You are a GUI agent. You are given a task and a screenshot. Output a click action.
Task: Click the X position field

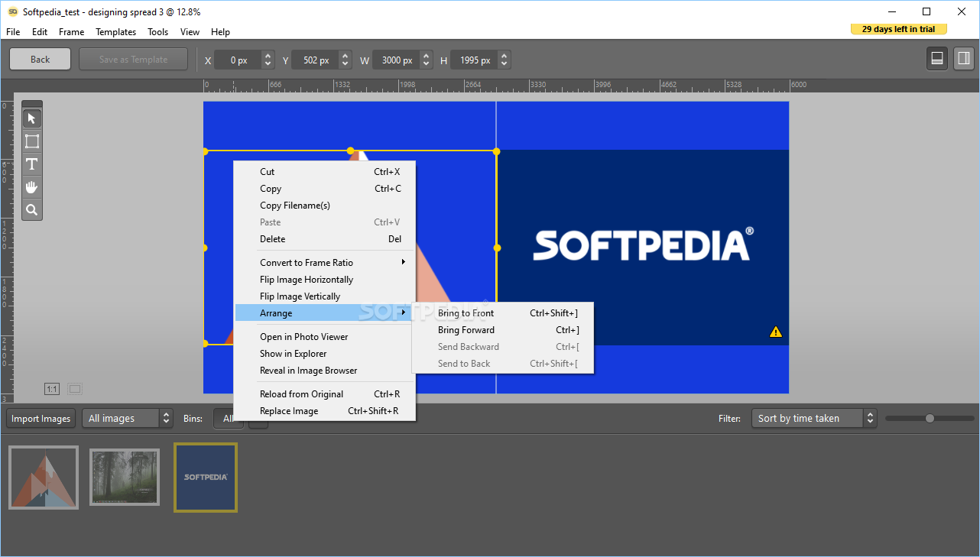[x=238, y=60]
